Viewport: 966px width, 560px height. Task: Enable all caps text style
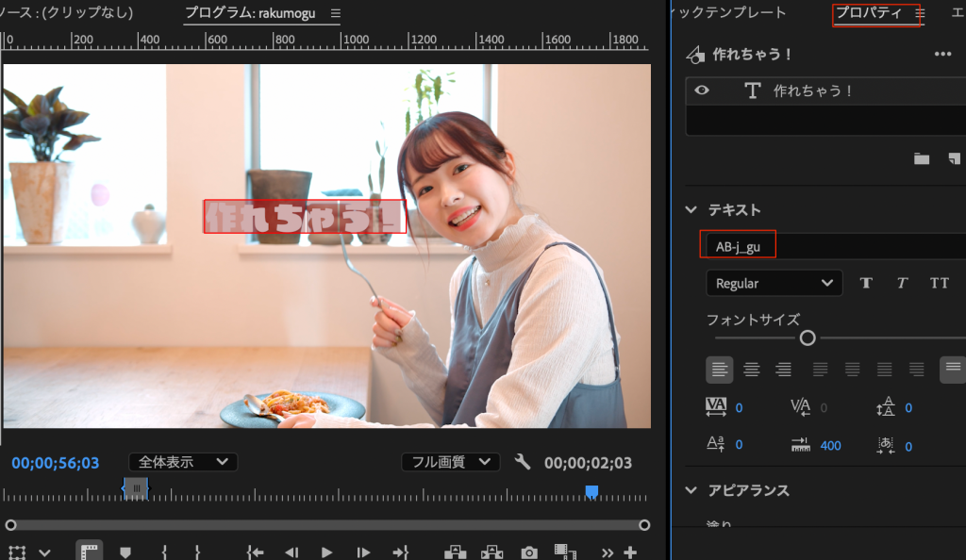click(x=939, y=283)
